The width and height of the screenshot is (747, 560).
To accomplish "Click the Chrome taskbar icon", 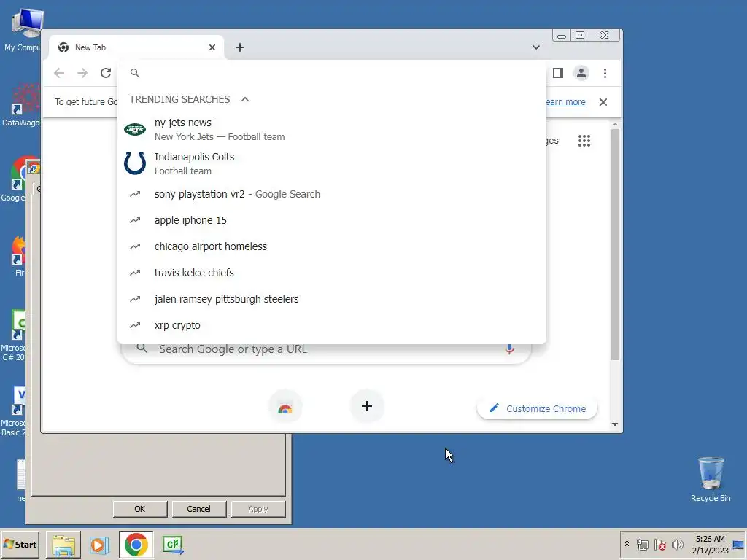I will [136, 545].
